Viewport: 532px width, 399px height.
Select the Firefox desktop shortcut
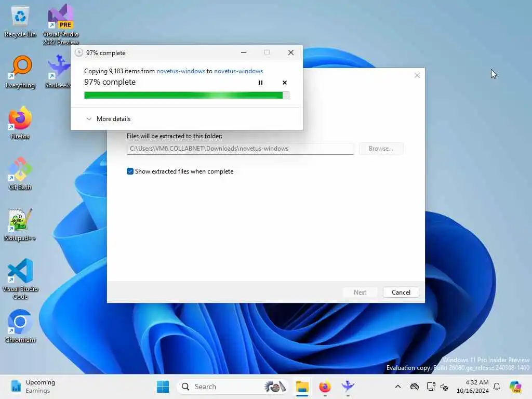point(20,123)
